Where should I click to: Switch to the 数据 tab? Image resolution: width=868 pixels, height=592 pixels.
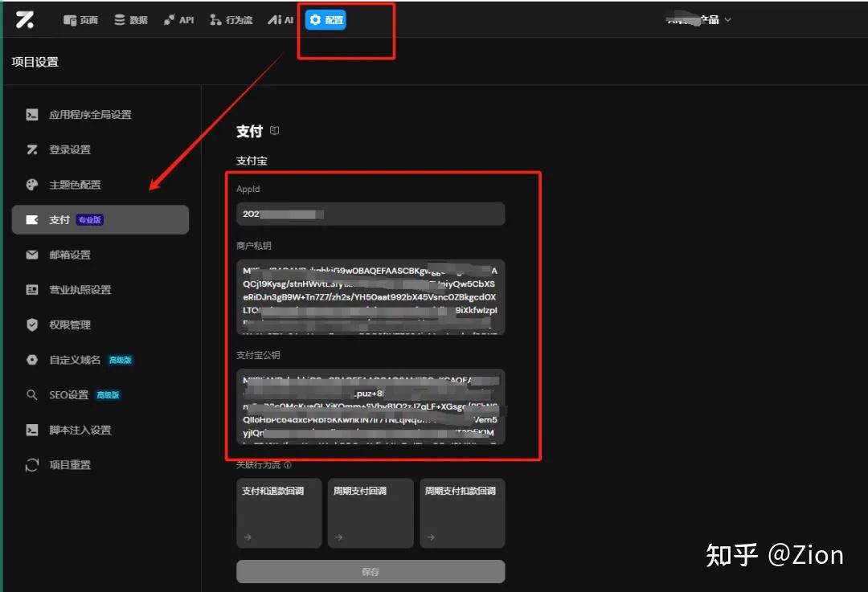131,20
